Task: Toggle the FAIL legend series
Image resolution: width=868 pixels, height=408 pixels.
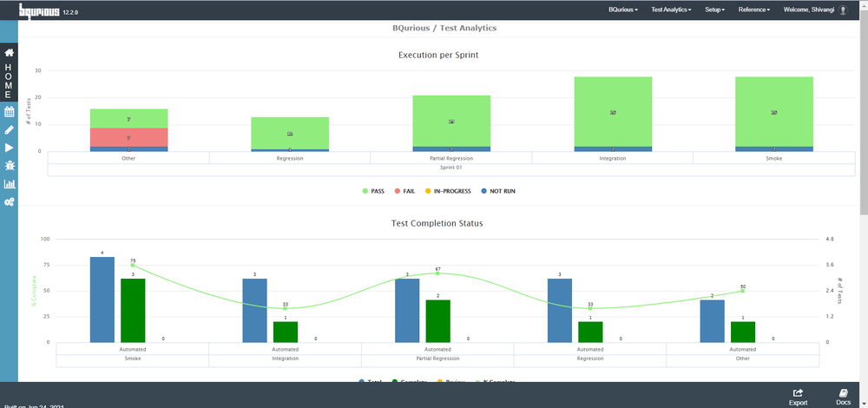Action: [404, 191]
